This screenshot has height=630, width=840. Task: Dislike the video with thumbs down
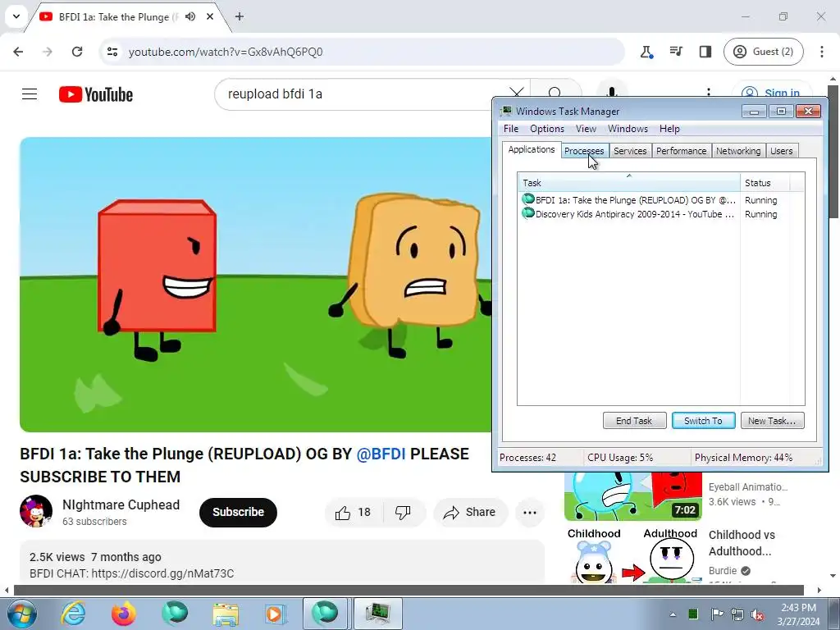[x=404, y=513]
